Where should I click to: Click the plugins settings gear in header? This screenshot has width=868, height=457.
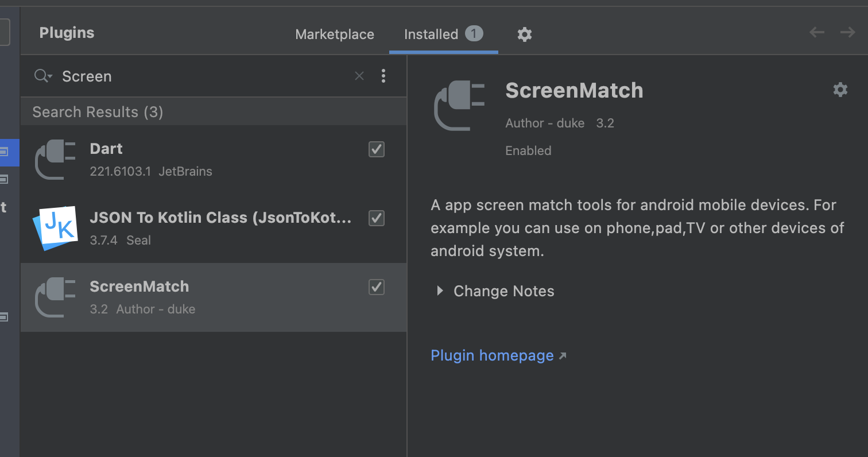pyautogui.click(x=524, y=34)
